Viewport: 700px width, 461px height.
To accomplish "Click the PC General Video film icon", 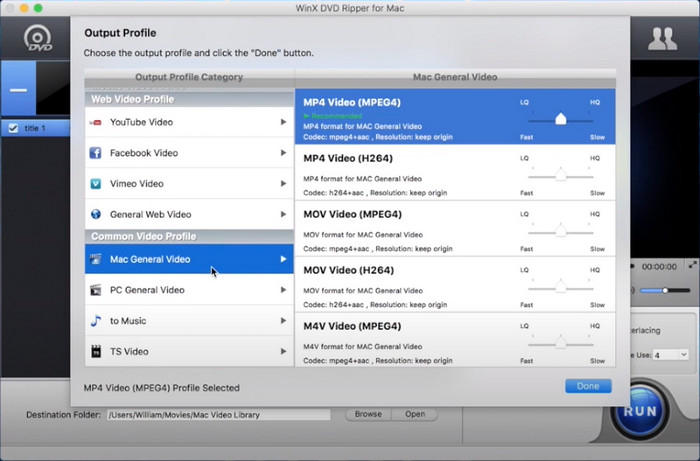I will [96, 290].
